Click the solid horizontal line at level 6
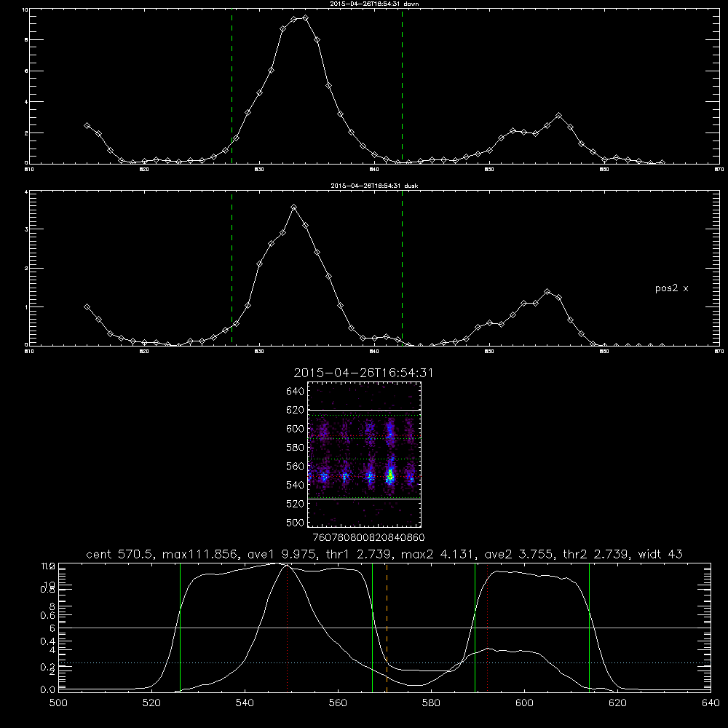This screenshot has width=728, height=728. 384,628
